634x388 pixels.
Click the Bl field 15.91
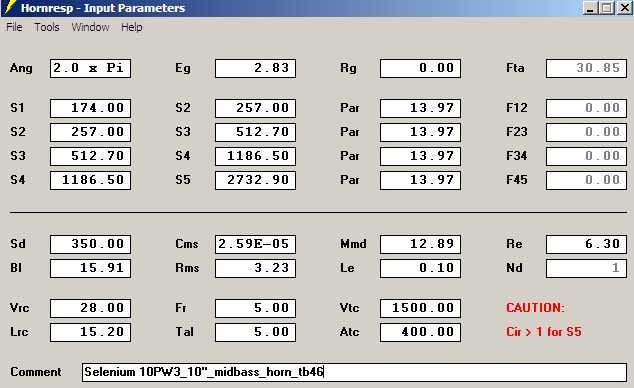click(x=91, y=268)
